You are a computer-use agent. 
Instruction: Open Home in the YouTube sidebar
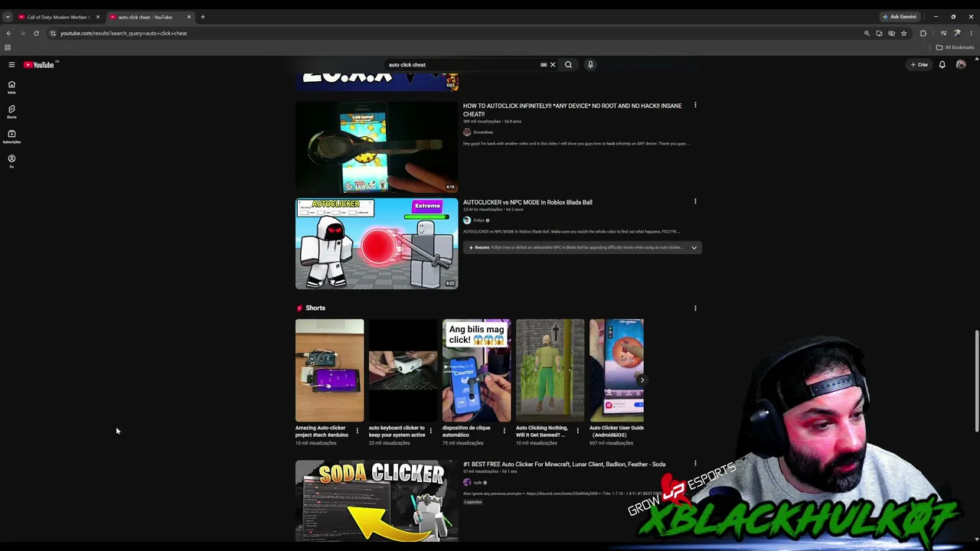11,87
